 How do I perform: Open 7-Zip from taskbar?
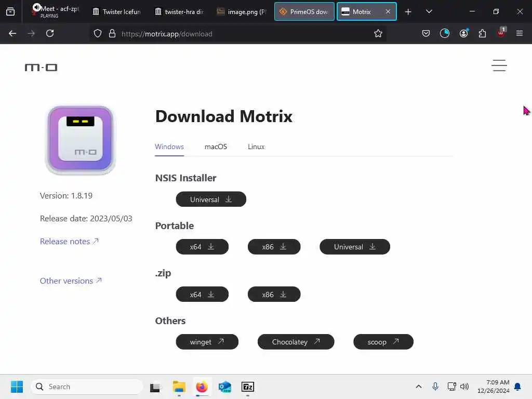(x=248, y=387)
